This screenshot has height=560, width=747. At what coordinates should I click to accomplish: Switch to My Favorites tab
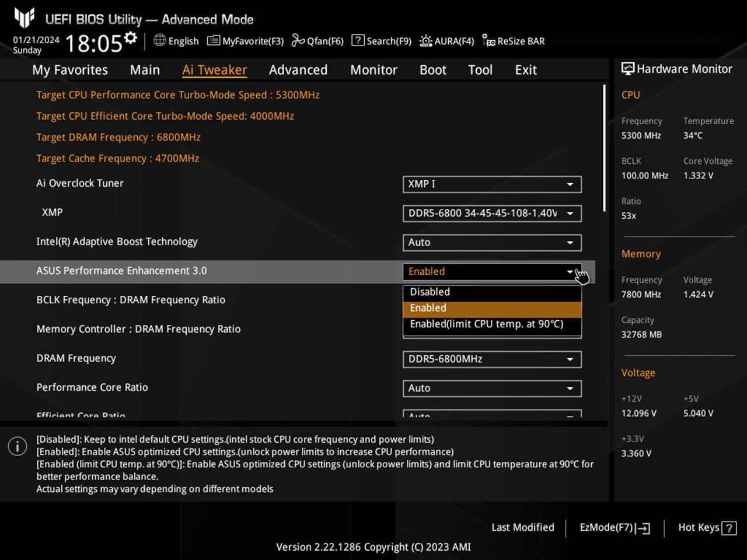click(x=70, y=70)
